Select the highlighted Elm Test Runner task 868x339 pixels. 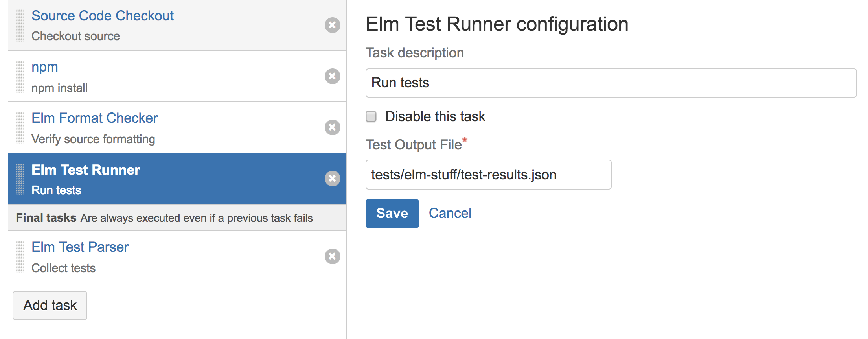86,170
